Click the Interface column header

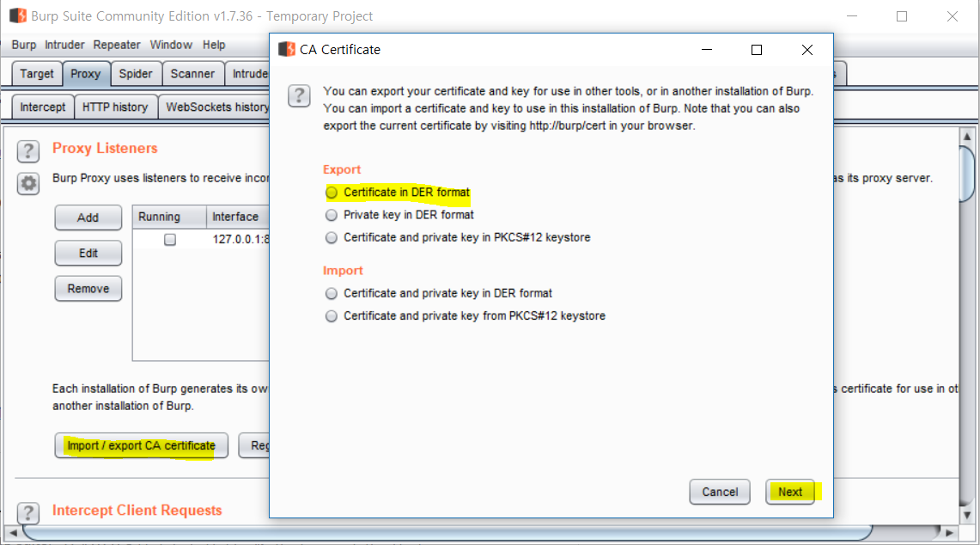(238, 217)
